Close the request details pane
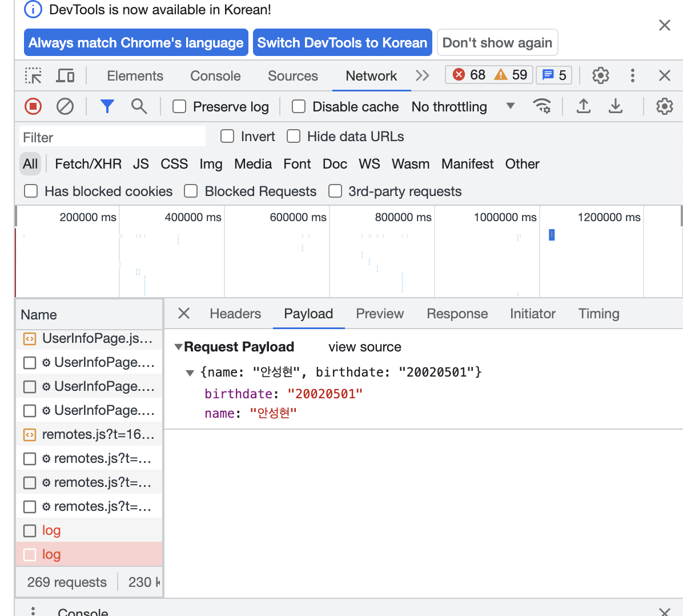Screen dimensions: 683x616 [184, 313]
